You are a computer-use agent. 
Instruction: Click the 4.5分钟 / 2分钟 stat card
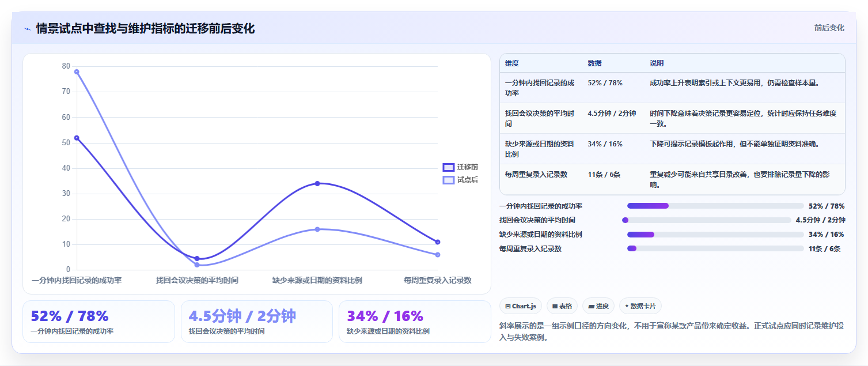[x=257, y=322]
